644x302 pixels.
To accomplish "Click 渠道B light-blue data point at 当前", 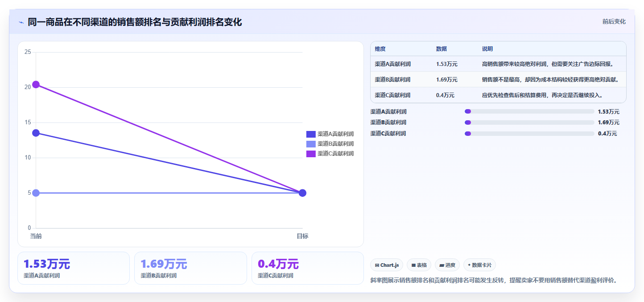I will (x=36, y=193).
